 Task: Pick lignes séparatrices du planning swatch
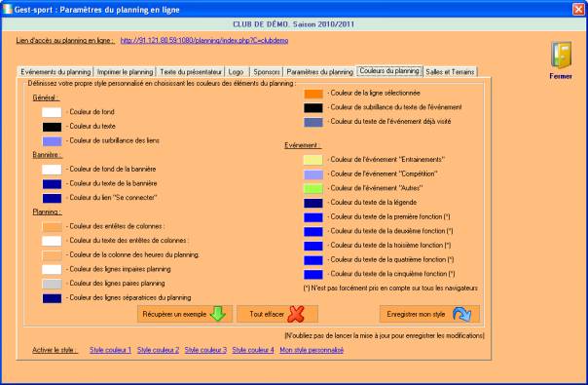[52, 298]
